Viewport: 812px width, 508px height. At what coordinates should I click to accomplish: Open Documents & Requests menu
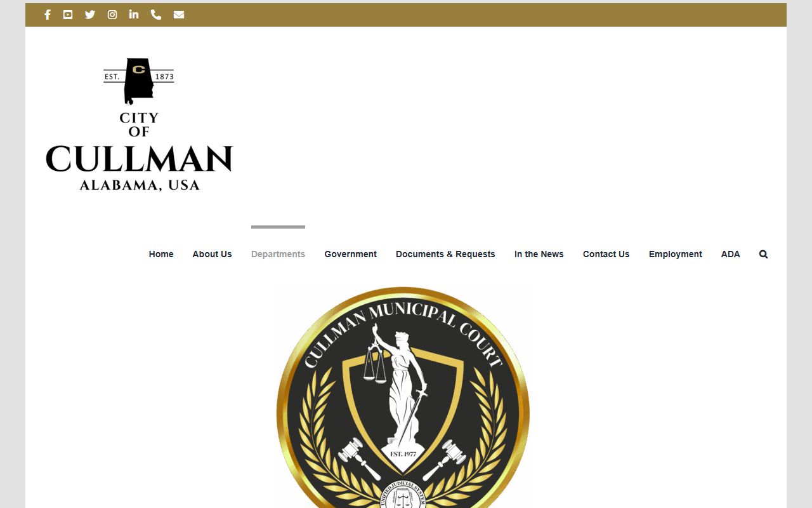445,254
